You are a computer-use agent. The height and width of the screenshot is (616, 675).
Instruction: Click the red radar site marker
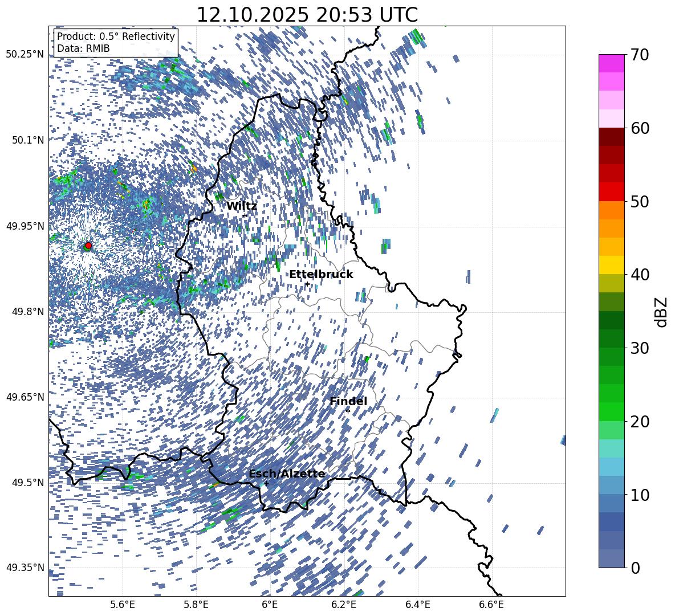pyautogui.click(x=88, y=245)
